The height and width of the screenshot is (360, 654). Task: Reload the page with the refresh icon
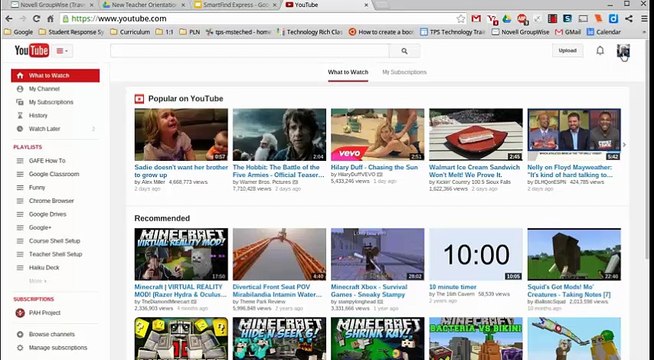tap(36, 19)
